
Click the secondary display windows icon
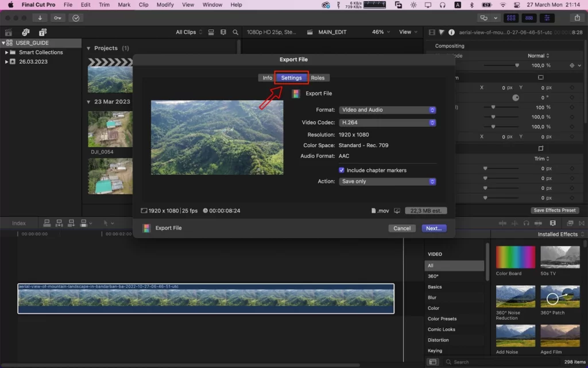[x=483, y=18]
